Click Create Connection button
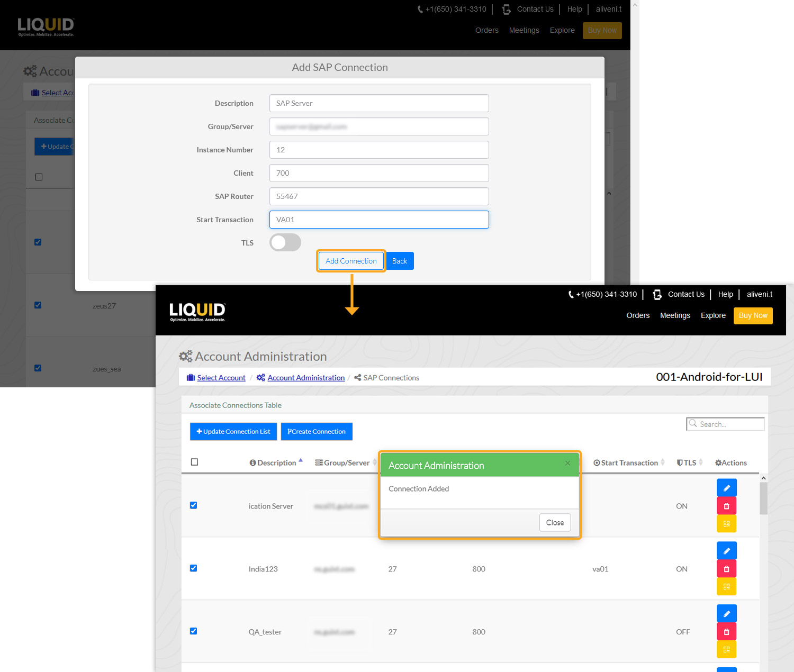 point(317,431)
